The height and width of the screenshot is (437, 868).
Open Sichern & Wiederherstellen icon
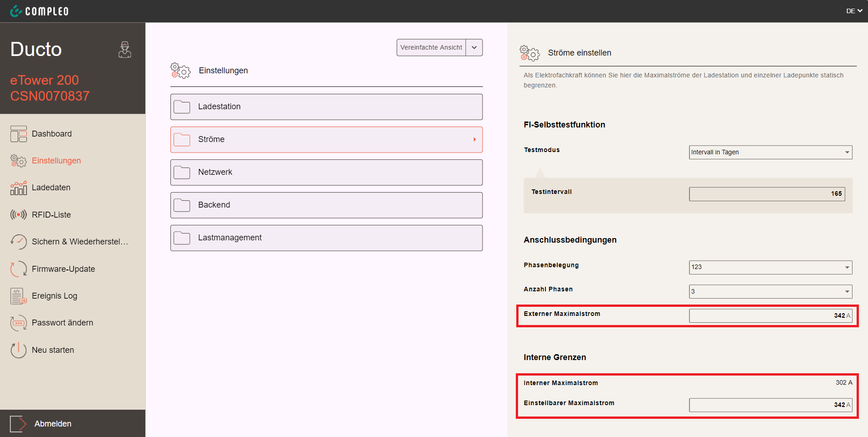click(x=19, y=242)
